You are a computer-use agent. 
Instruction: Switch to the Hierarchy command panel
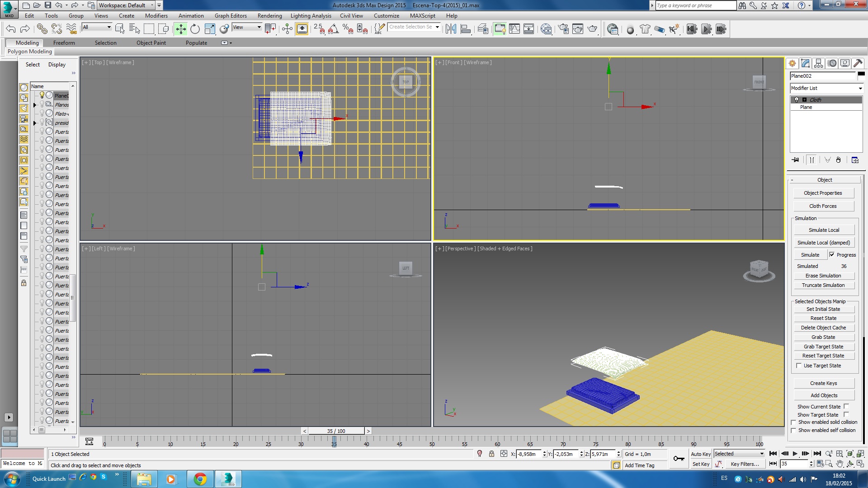click(x=819, y=63)
